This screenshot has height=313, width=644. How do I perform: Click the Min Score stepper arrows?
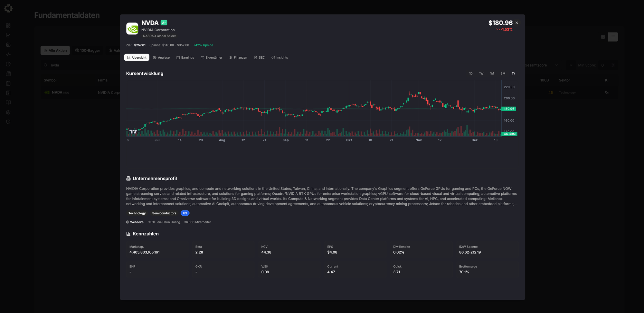[x=613, y=65]
